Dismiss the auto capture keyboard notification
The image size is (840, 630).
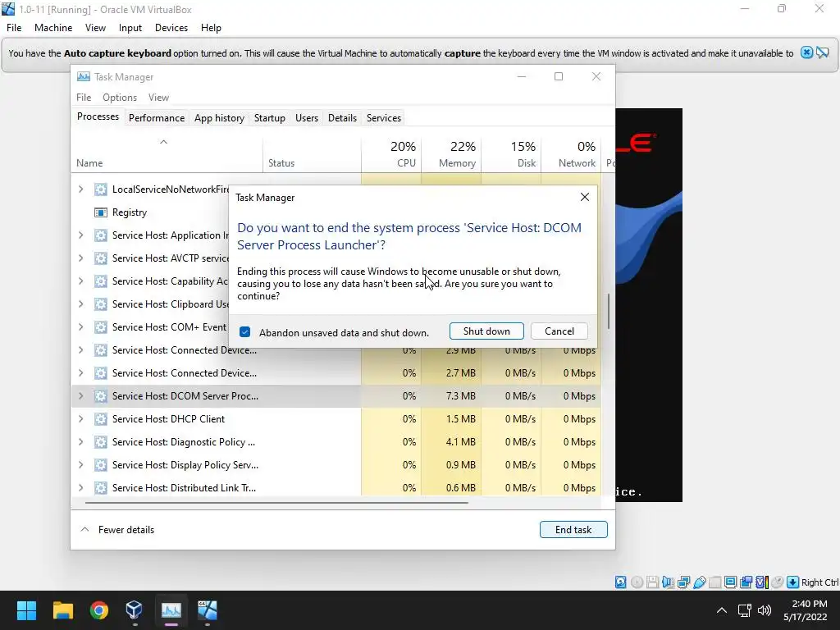[x=806, y=52]
